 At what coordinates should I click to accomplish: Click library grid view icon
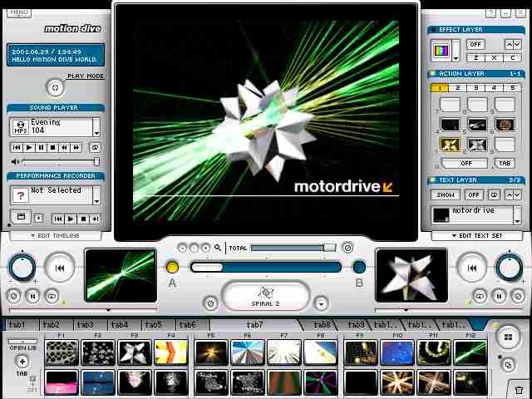click(508, 337)
